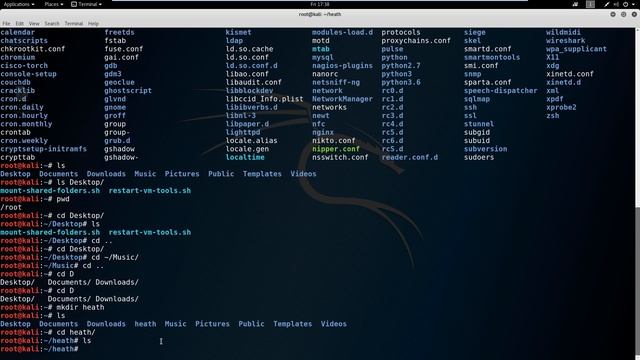Click 'cryptsetup-initramfs' entry
The width and height of the screenshot is (640, 360).
pyautogui.click(x=43, y=149)
